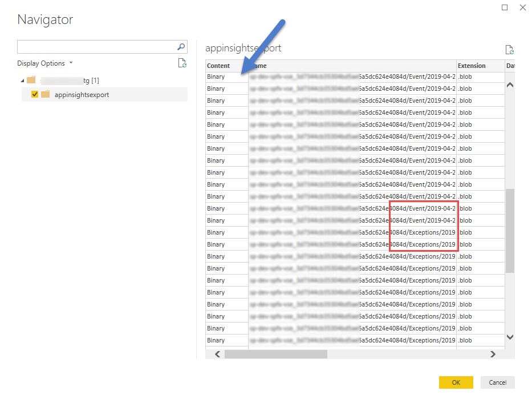Click the Cancel button

click(497, 382)
